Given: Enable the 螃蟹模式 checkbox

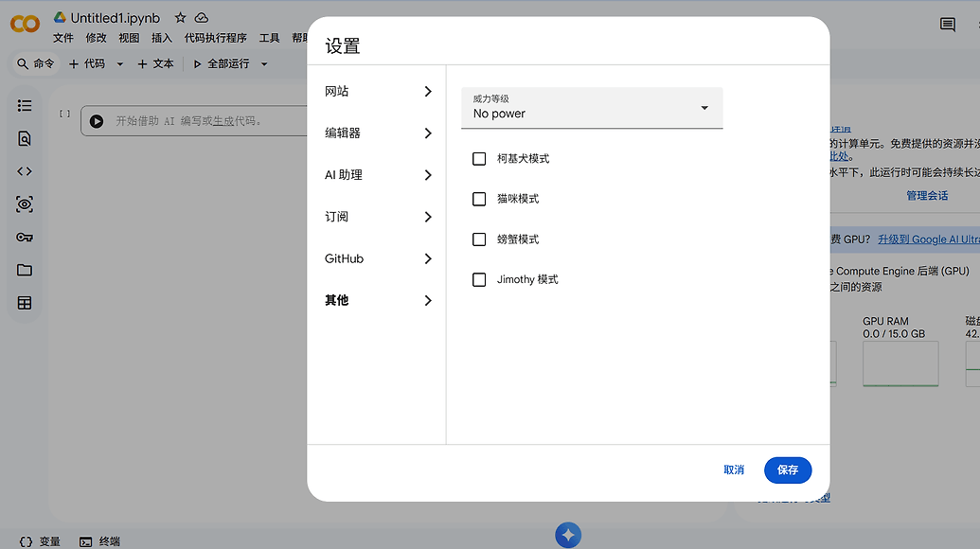Looking at the screenshot, I should click(x=479, y=239).
